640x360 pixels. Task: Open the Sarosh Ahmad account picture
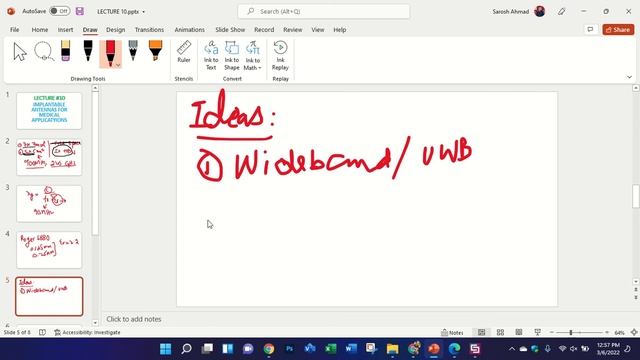[x=540, y=11]
